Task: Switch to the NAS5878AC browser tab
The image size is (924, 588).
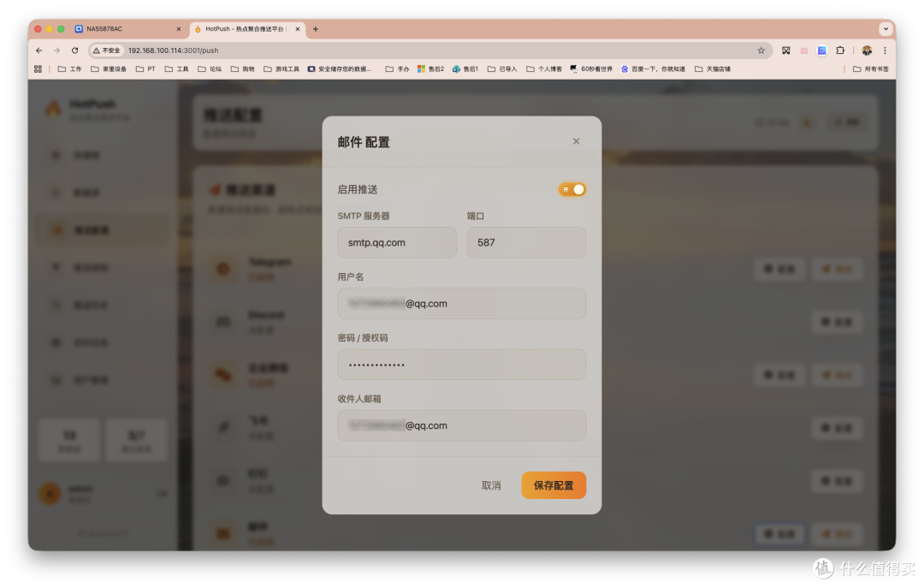Action: click(127, 29)
